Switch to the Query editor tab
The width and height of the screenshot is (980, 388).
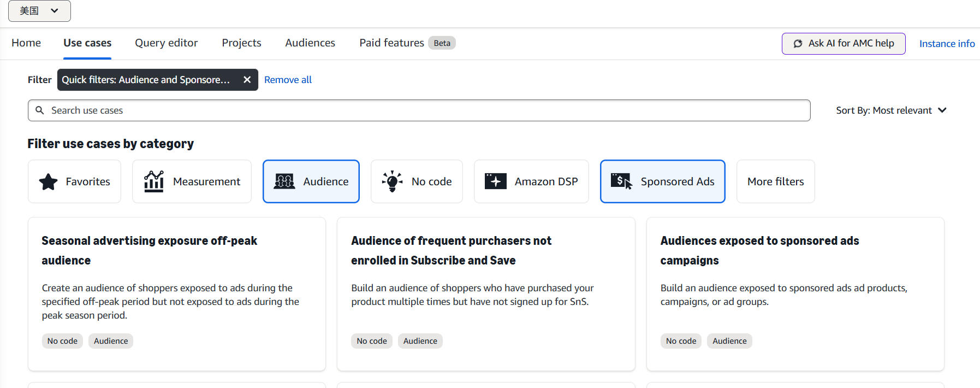[166, 43]
